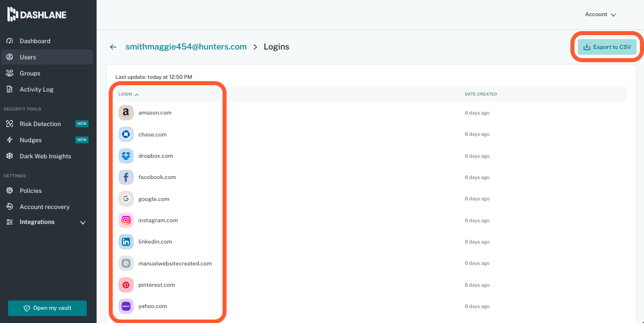Click the Amazon login icon
Screen dimensions: 644x323
coord(126,113)
